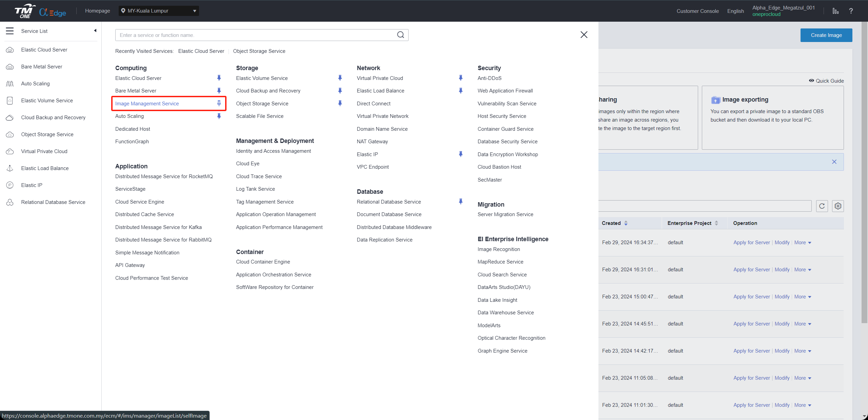Screen dimensions: 868x420
Task: Unpin Bare Metal Server in Computing
Action: tap(219, 90)
